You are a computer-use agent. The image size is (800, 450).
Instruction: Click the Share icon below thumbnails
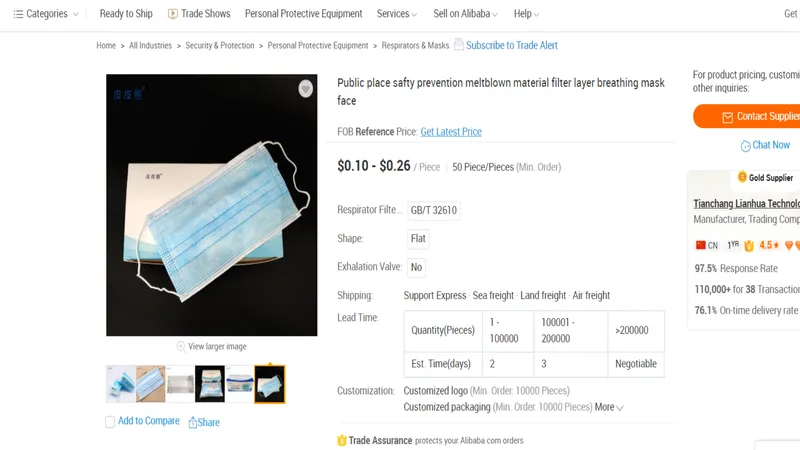(193, 422)
